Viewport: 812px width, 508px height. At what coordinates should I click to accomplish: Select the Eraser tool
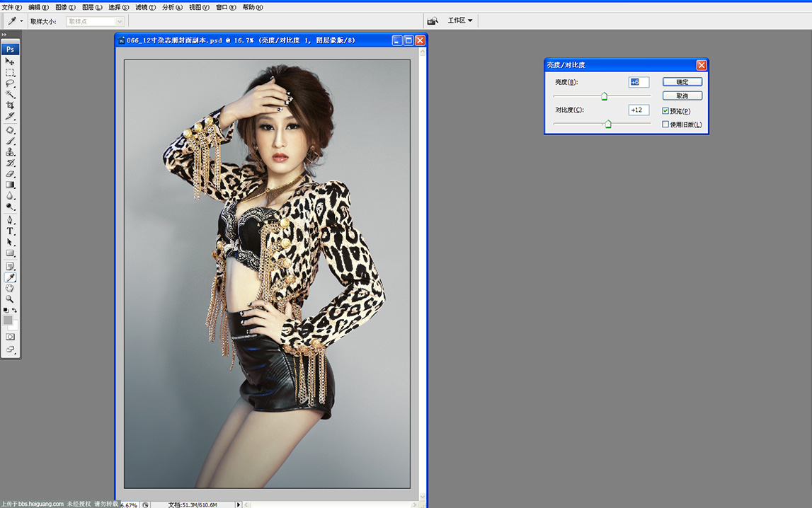click(x=10, y=174)
